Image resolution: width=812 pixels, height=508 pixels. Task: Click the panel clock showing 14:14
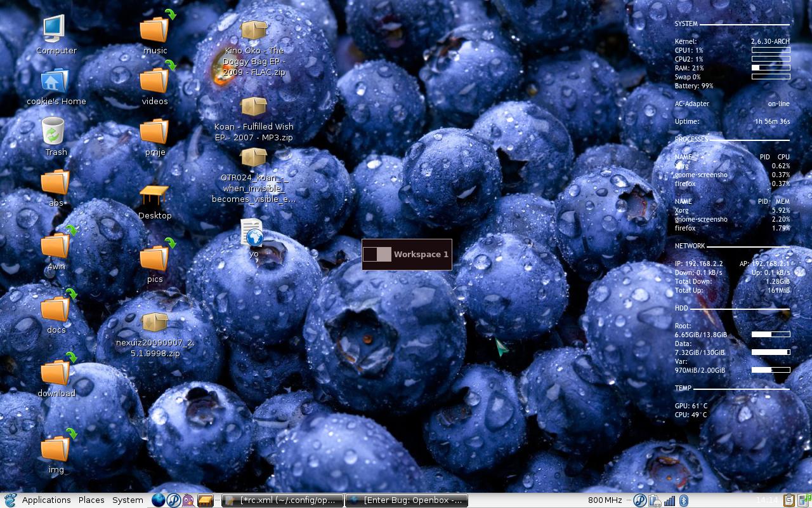[x=767, y=500]
